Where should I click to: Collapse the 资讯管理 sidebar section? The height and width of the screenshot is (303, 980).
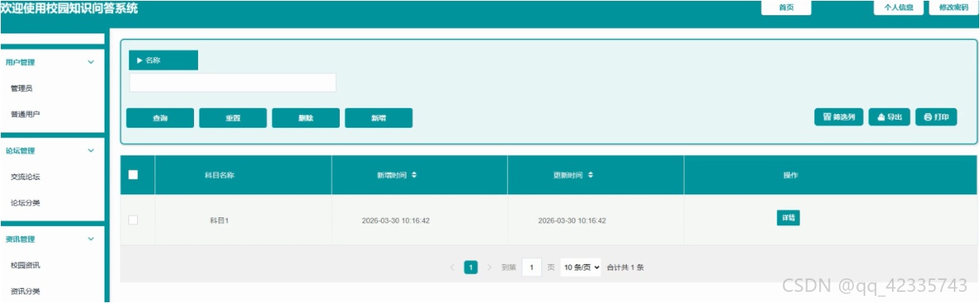[x=90, y=239]
